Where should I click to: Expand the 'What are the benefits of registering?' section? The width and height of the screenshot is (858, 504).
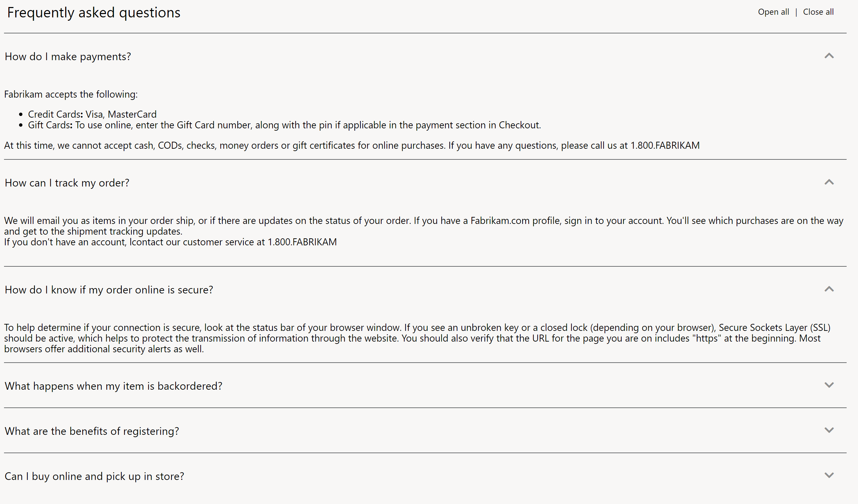coord(830,430)
